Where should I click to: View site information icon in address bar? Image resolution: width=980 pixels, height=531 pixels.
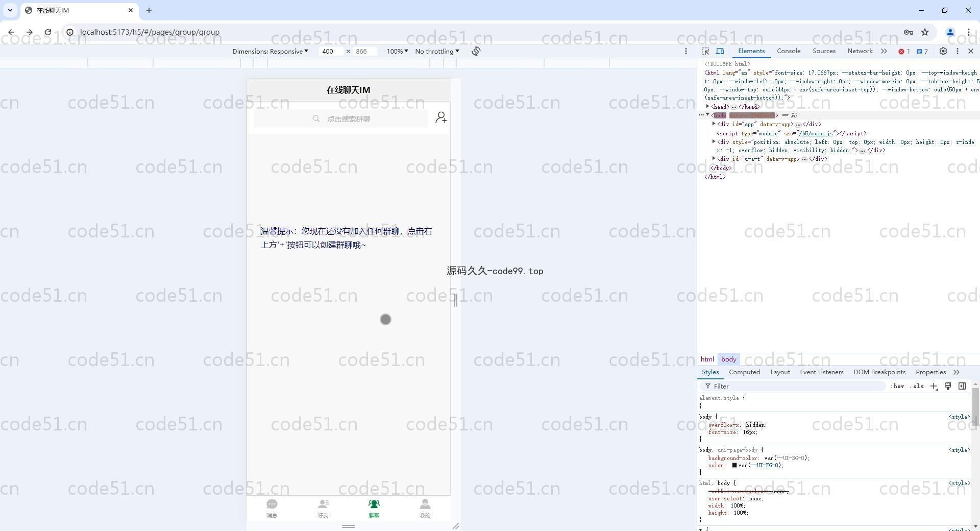tap(70, 32)
